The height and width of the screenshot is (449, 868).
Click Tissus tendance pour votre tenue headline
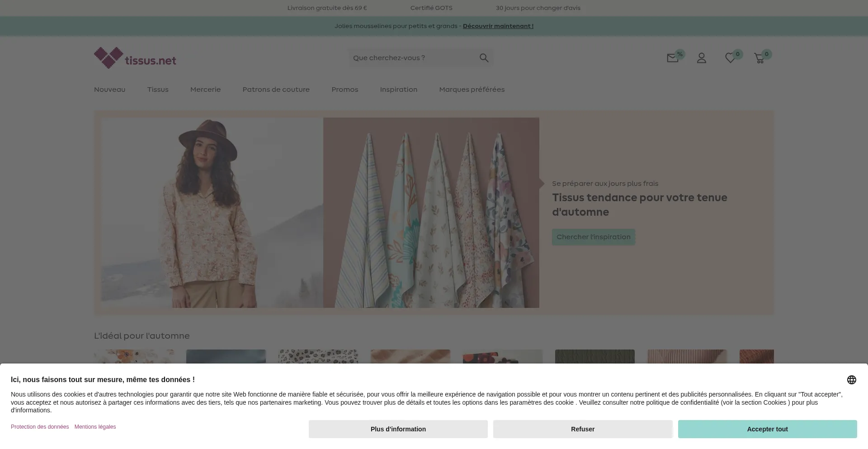coord(640,205)
